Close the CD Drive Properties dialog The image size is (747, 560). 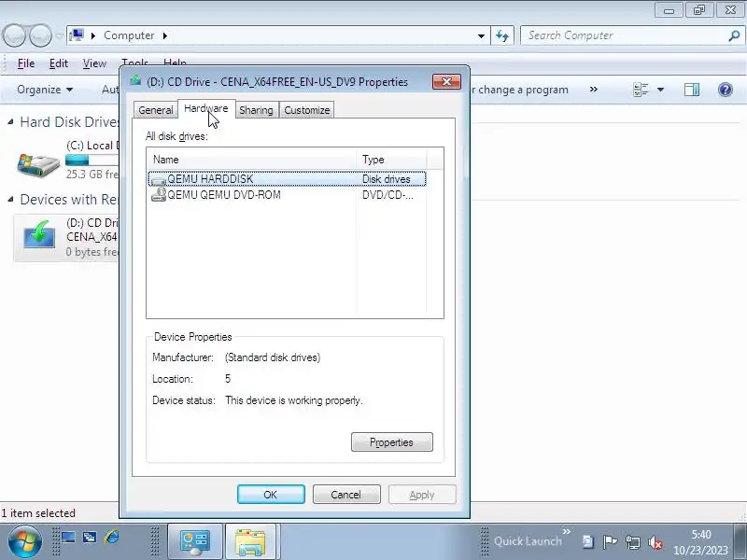446,81
